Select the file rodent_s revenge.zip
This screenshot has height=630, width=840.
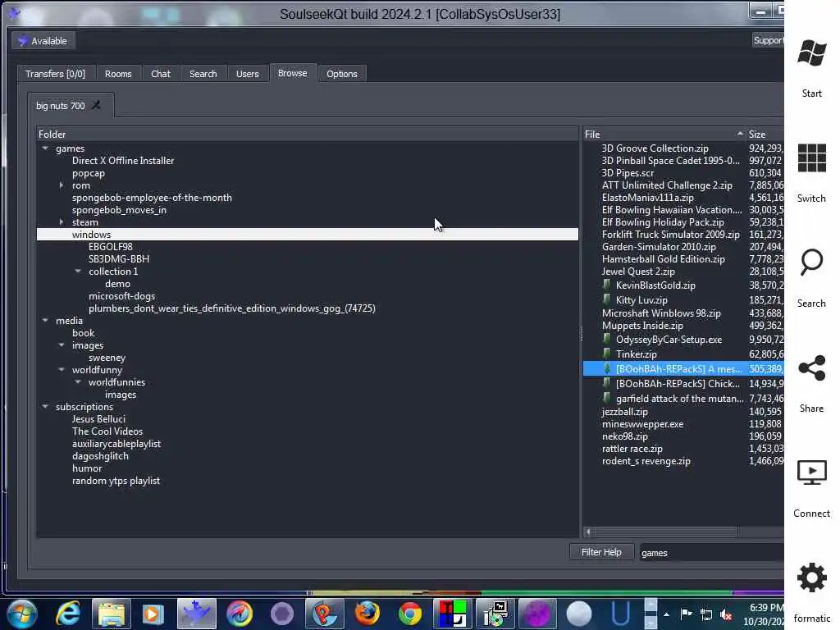(646, 461)
